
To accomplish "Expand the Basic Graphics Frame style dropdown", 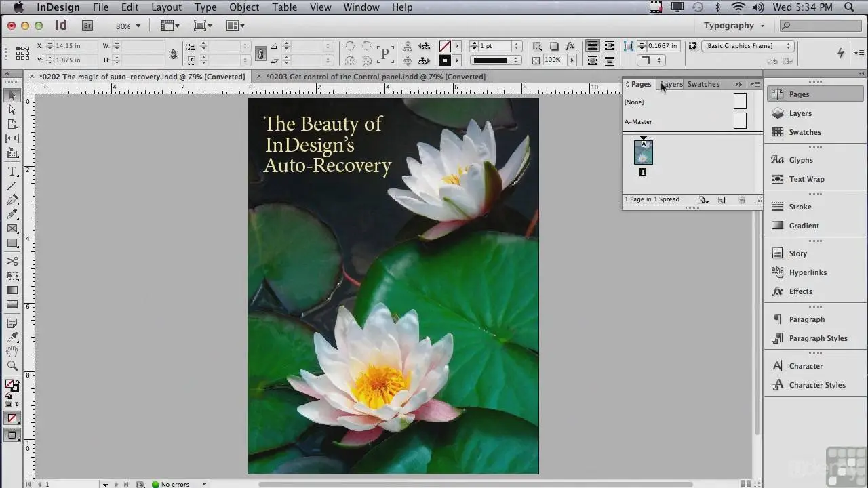I will pos(749,46).
